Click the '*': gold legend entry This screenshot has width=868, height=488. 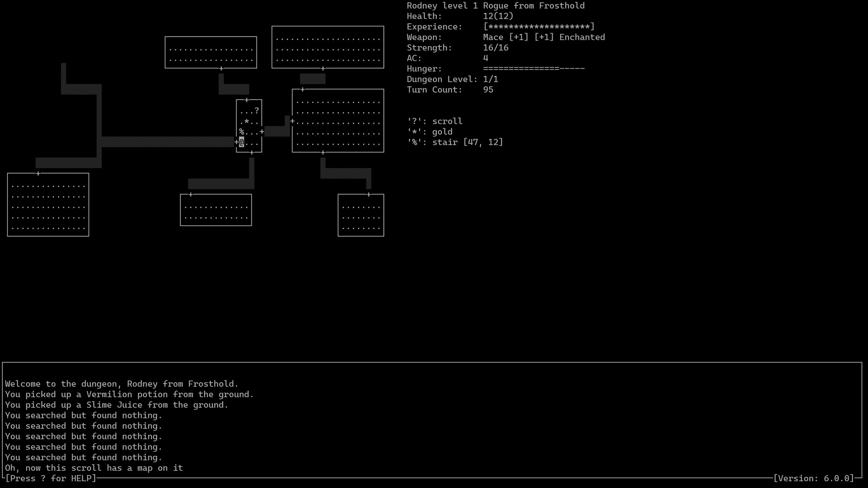pos(429,131)
